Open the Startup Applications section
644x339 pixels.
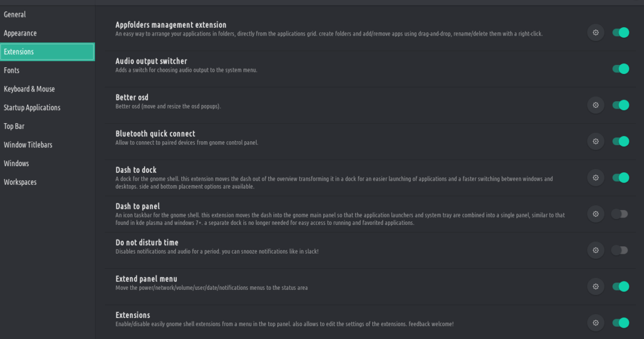point(32,108)
